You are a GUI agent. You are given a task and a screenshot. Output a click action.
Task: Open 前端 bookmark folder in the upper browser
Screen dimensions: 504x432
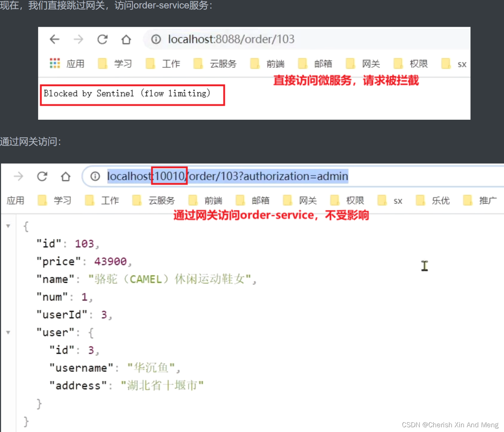click(x=267, y=64)
